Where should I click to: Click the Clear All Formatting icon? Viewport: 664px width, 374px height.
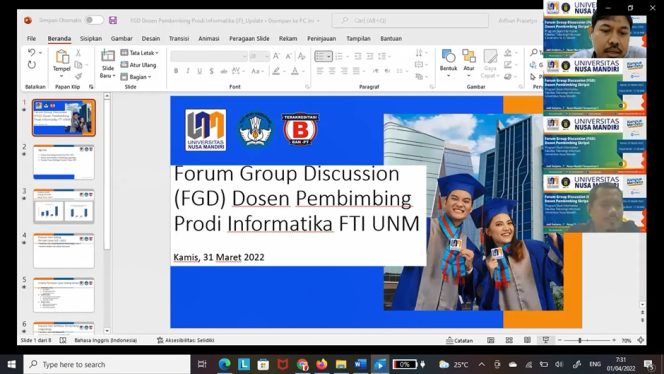pyautogui.click(x=301, y=56)
